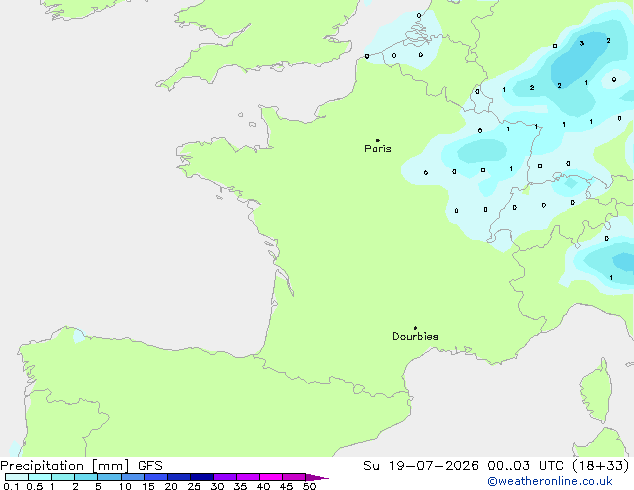Image resolution: width=634 pixels, height=490 pixels.
Task: Click the '0.5' legend scale label
Action: tap(35, 486)
